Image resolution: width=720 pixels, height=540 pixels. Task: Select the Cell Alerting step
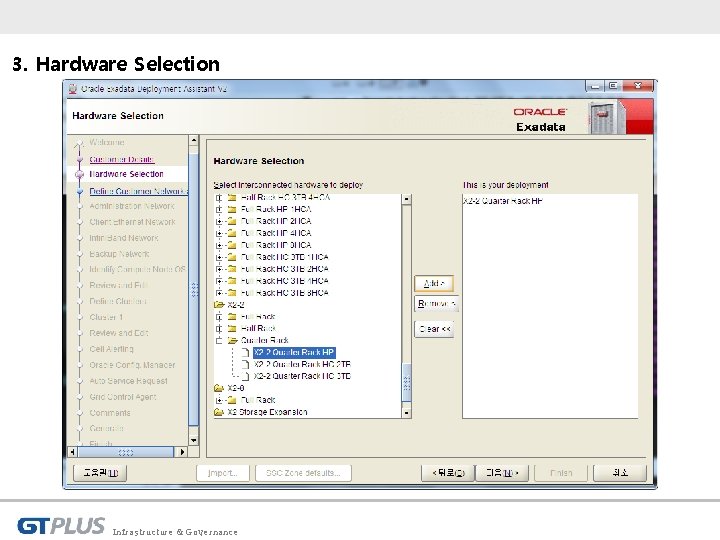[x=111, y=349]
